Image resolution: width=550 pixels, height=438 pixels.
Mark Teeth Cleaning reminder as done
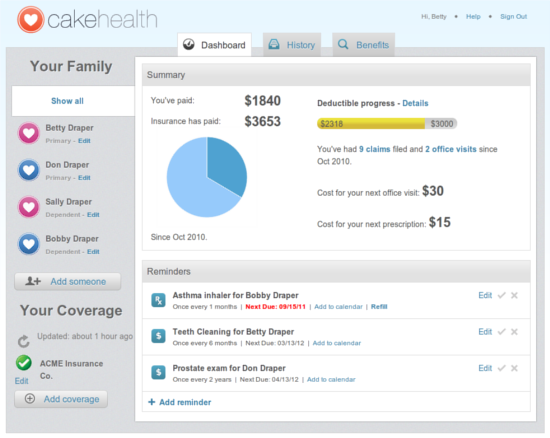(x=502, y=332)
